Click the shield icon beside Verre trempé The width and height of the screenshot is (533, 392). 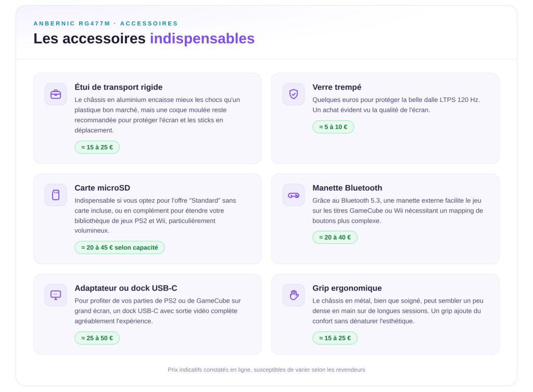tap(294, 94)
